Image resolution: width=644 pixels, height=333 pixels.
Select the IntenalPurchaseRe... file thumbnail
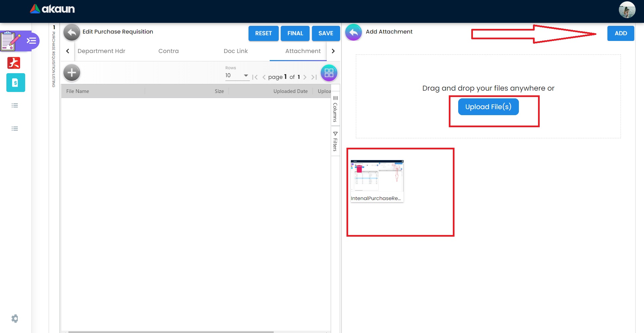[377, 181]
